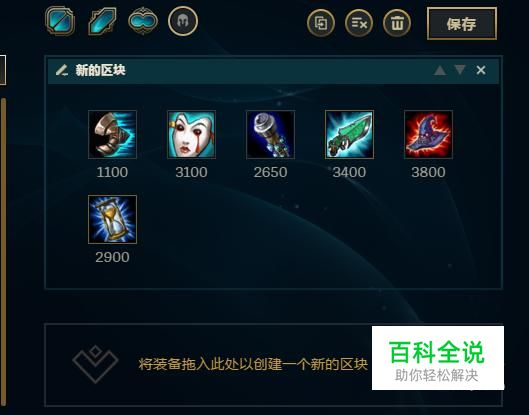Screen dimensions: 529x415
Task: Select the 3800 gold wizard hat item
Action: click(x=428, y=134)
